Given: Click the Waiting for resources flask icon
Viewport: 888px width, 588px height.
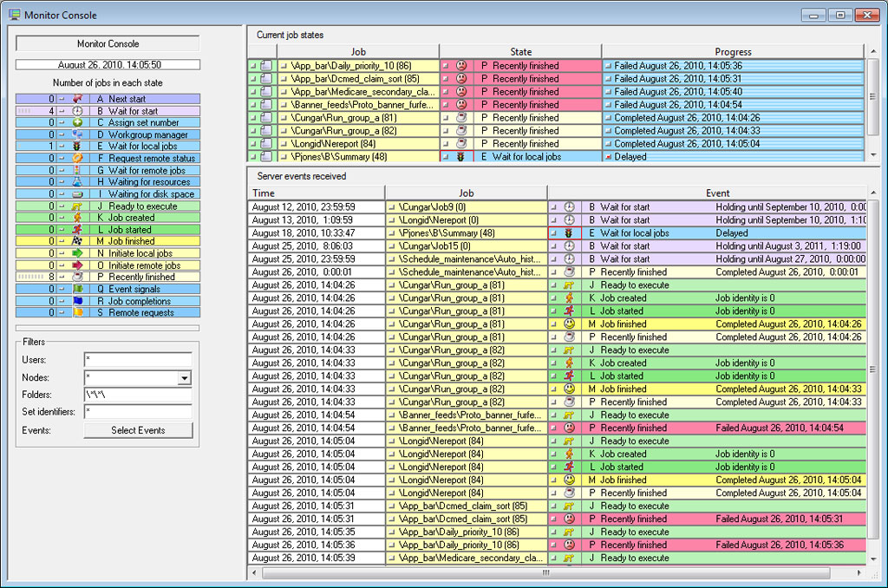Looking at the screenshot, I should click(77, 182).
